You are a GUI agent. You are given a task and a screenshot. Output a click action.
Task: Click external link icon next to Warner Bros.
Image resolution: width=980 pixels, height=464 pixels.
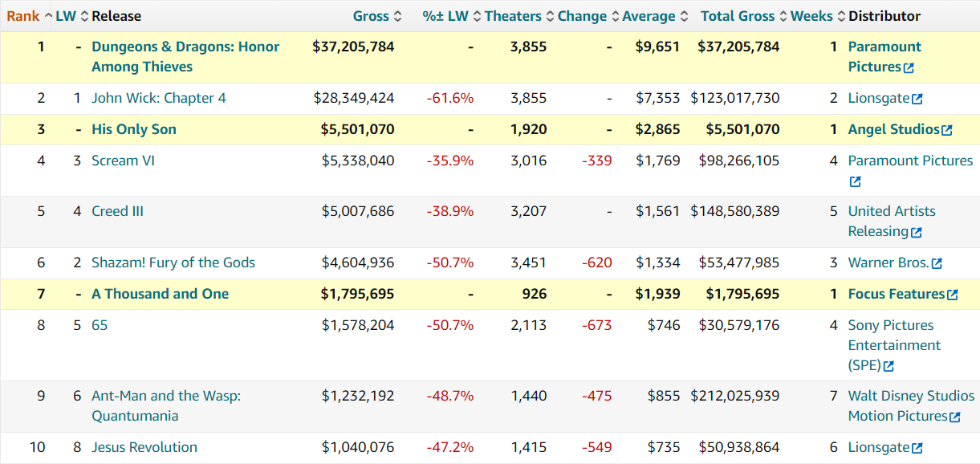tap(937, 264)
